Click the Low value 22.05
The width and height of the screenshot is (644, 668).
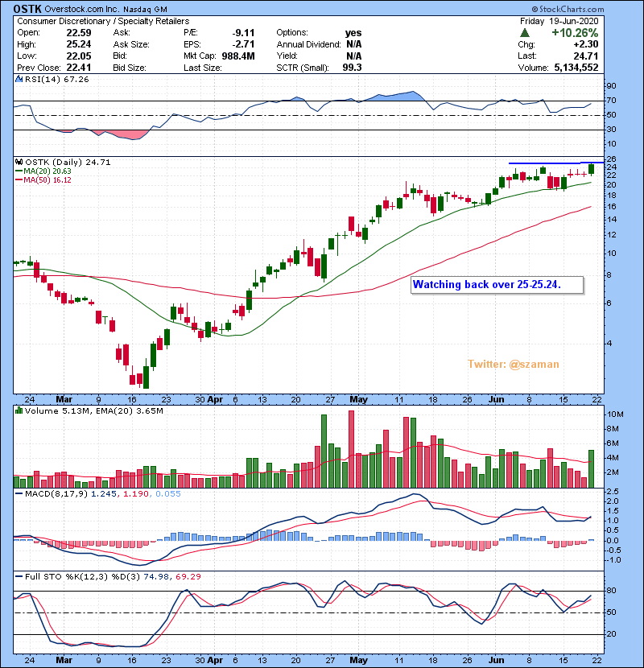coord(78,56)
